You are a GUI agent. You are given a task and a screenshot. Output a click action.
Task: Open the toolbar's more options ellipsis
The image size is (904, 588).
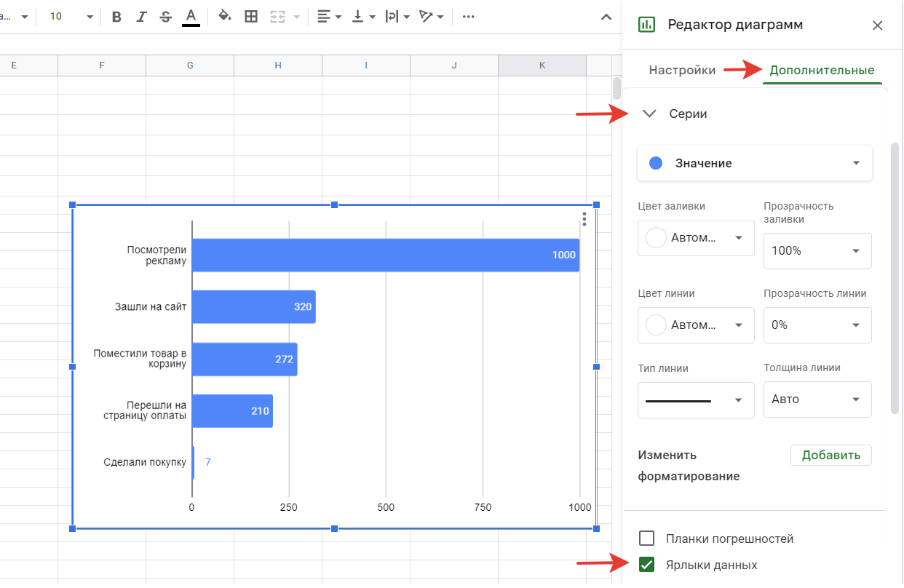pyautogui.click(x=469, y=17)
